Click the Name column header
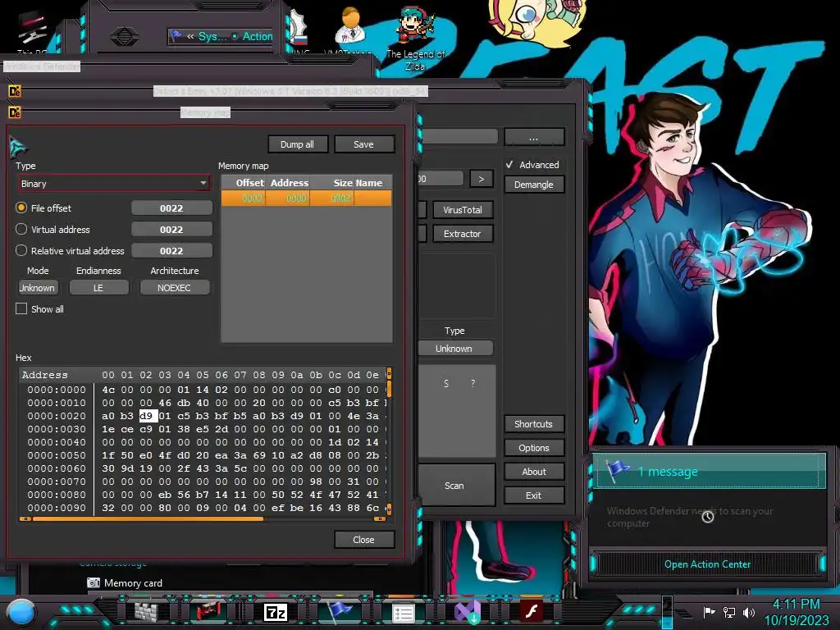The width and height of the screenshot is (840, 630). [x=373, y=183]
